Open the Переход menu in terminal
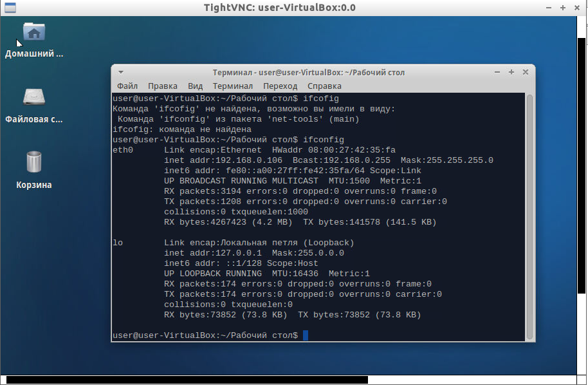Viewport: 588px width, 385px height. point(280,86)
